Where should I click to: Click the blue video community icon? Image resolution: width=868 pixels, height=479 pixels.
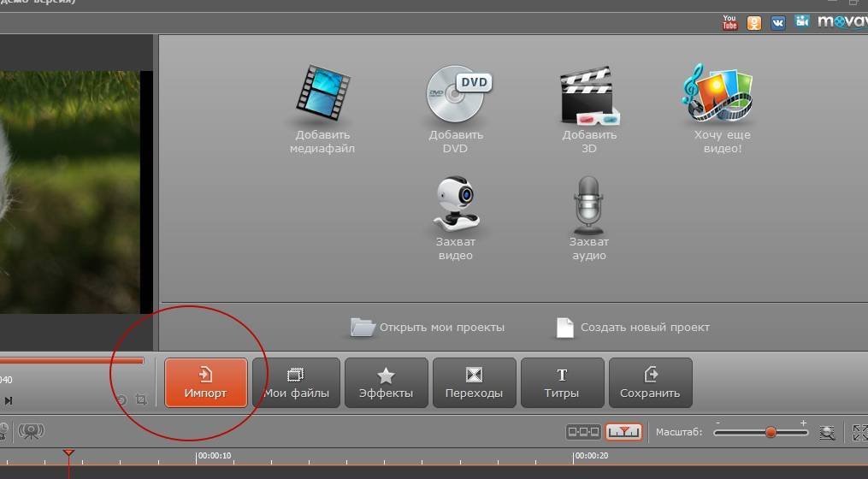pos(801,21)
